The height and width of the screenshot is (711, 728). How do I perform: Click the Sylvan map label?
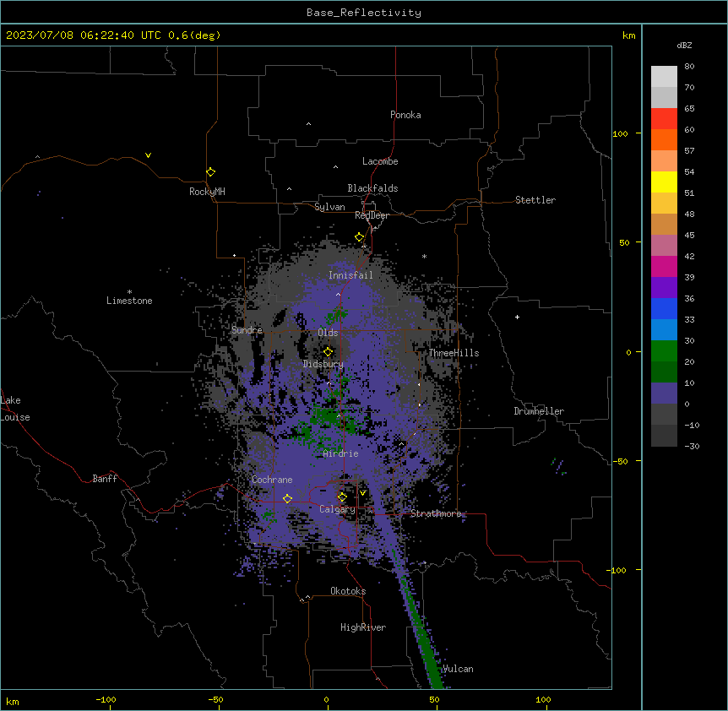(x=329, y=207)
